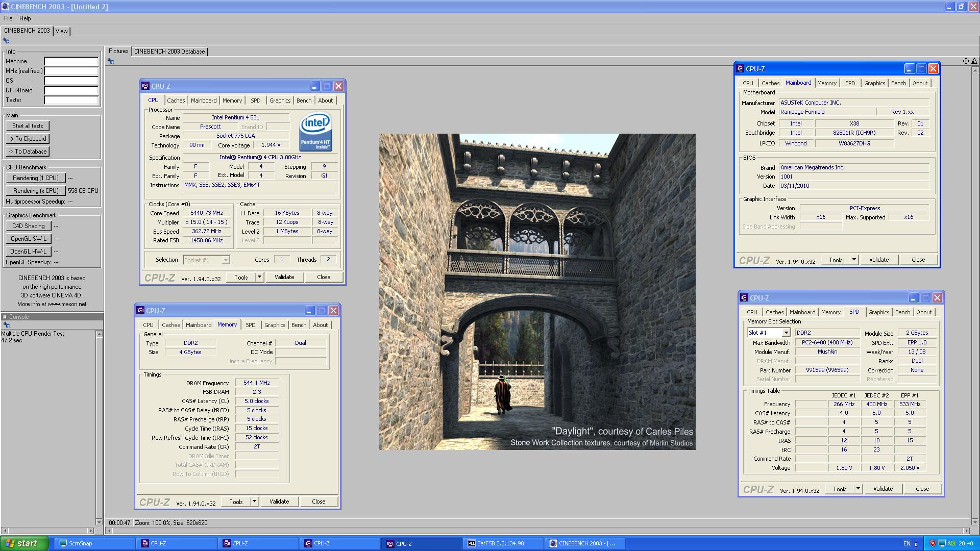Click the rendered Daylight image
This screenshot has height=551, width=980.
537,292
